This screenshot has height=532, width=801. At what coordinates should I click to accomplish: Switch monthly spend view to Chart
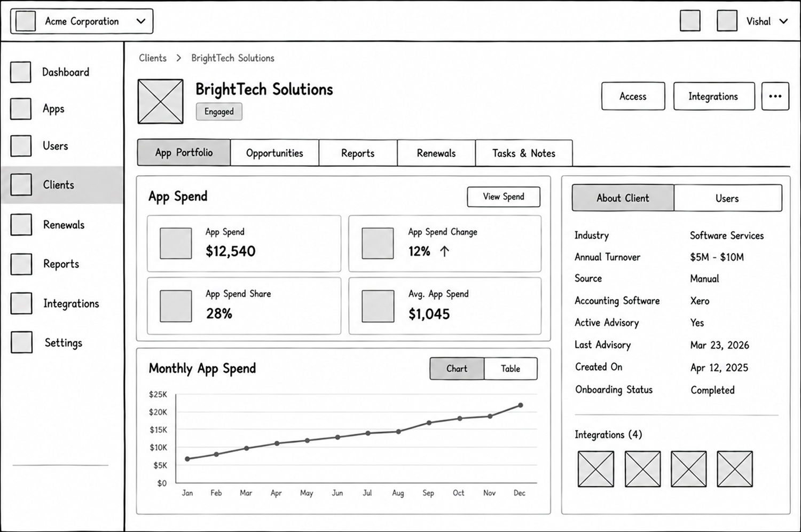457,369
